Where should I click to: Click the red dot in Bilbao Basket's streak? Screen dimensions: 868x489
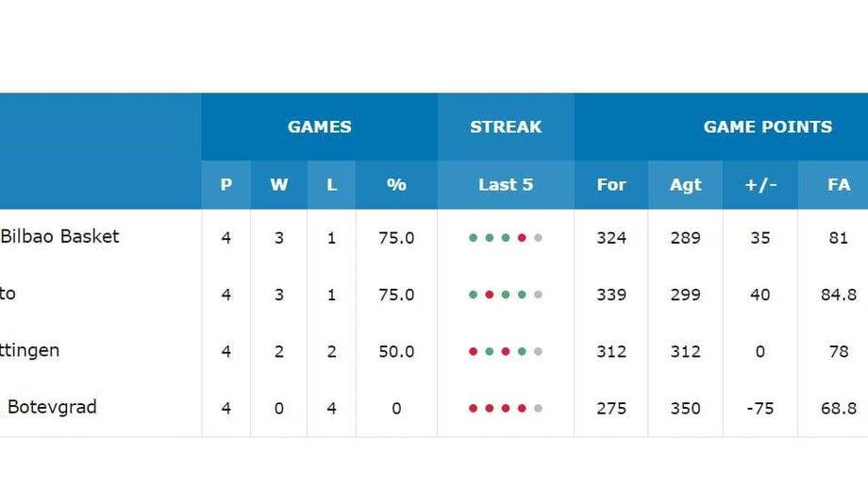pyautogui.click(x=522, y=238)
